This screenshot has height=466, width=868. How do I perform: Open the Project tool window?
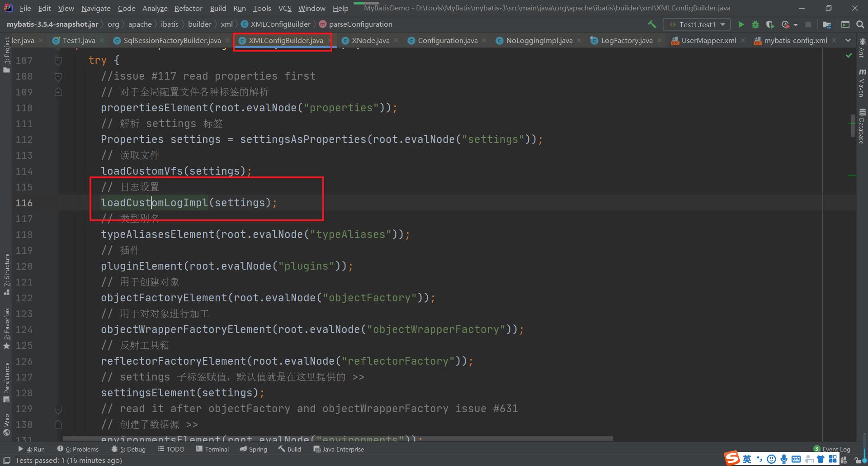point(6,54)
